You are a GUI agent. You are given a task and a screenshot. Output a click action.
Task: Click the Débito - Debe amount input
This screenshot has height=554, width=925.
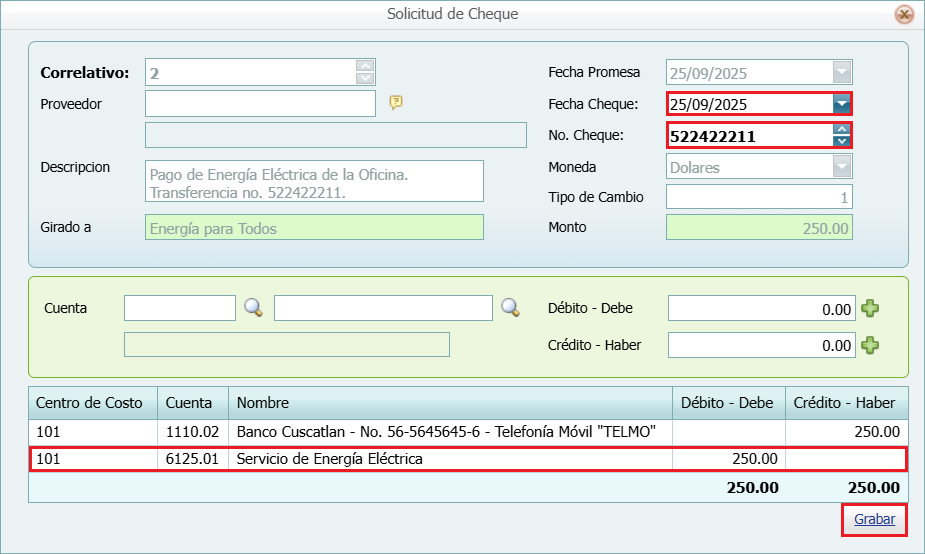762,309
